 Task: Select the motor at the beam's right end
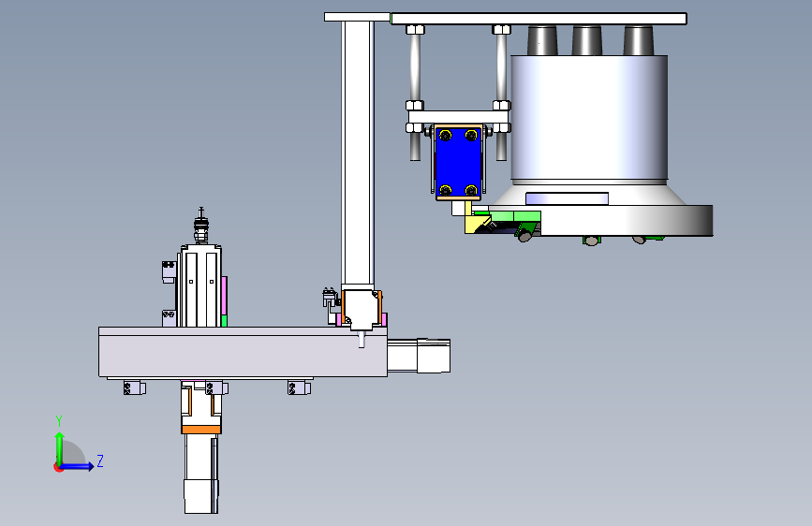click(x=419, y=356)
